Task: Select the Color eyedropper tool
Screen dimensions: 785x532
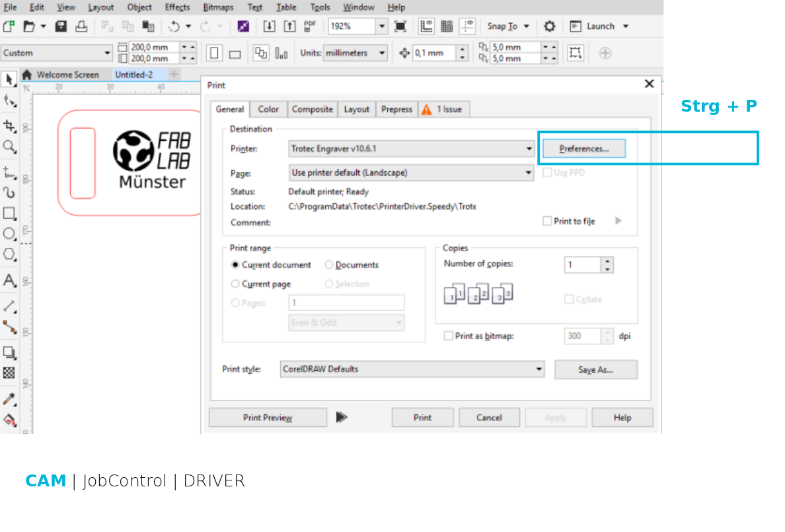Action: [x=9, y=399]
